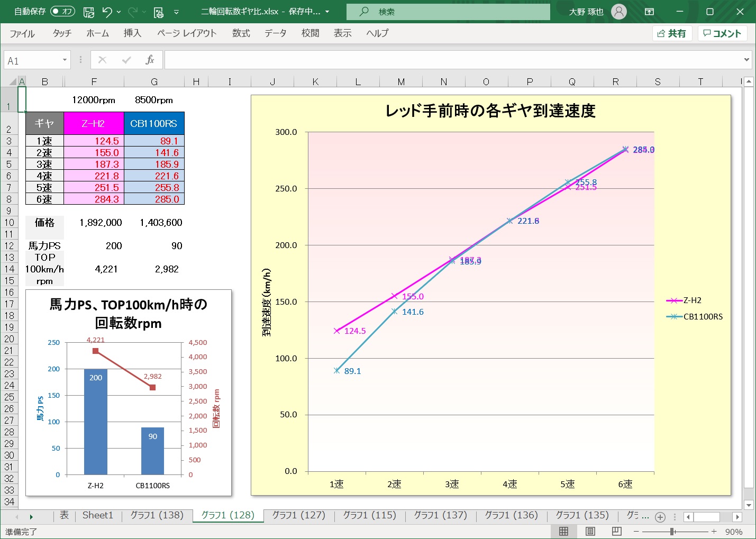Switch to the 表示 ribbon tab
Screen dimensions: 756x539
342,33
